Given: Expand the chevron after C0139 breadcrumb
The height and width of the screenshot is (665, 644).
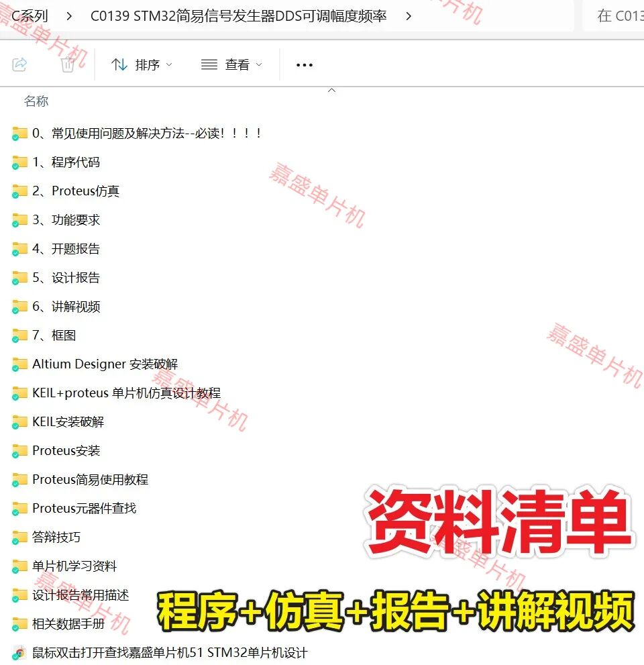Looking at the screenshot, I should [x=409, y=16].
